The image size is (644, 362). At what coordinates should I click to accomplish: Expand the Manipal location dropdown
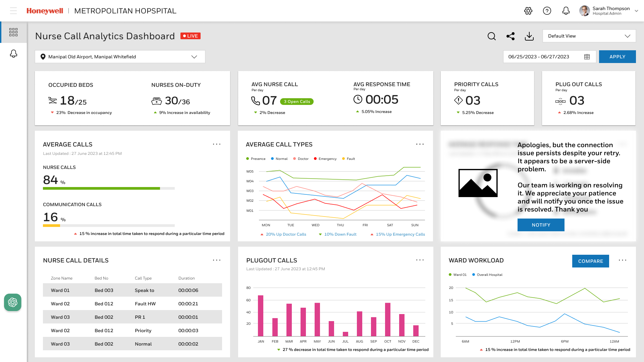point(120,57)
